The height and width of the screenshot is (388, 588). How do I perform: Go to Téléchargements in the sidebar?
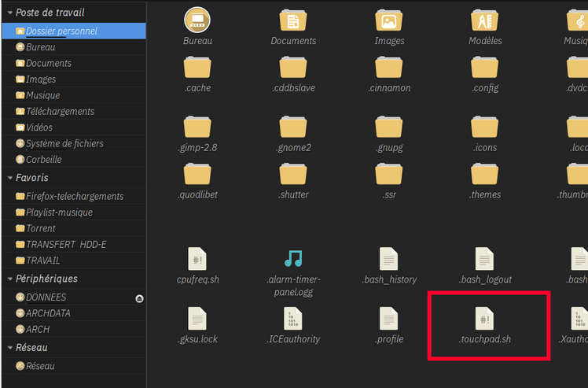(60, 111)
